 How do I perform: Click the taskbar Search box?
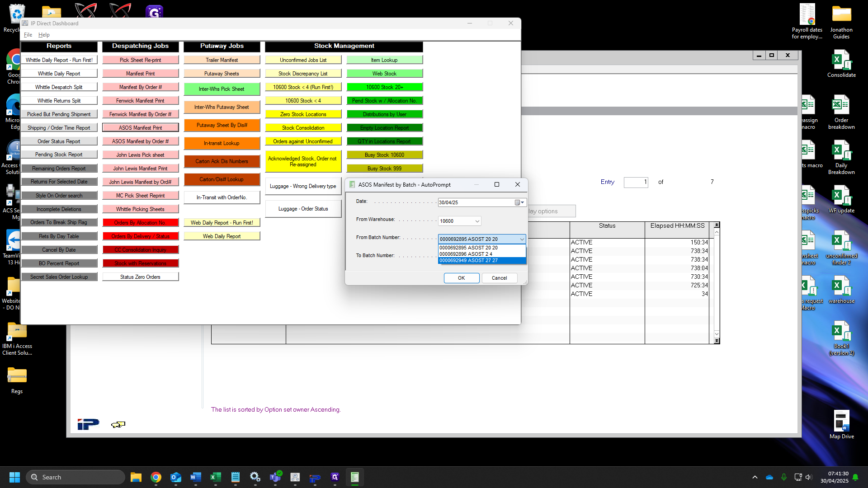75,477
